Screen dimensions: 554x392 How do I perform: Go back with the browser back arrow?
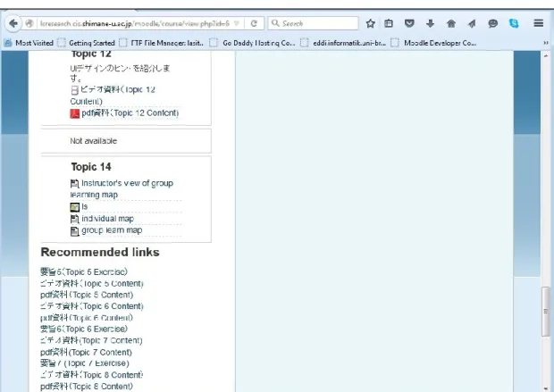[13, 23]
